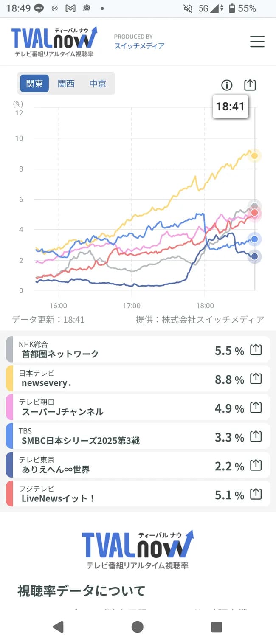
Task: Share the NHK総合 首都圏ネットワーク rating
Action: click(x=256, y=349)
